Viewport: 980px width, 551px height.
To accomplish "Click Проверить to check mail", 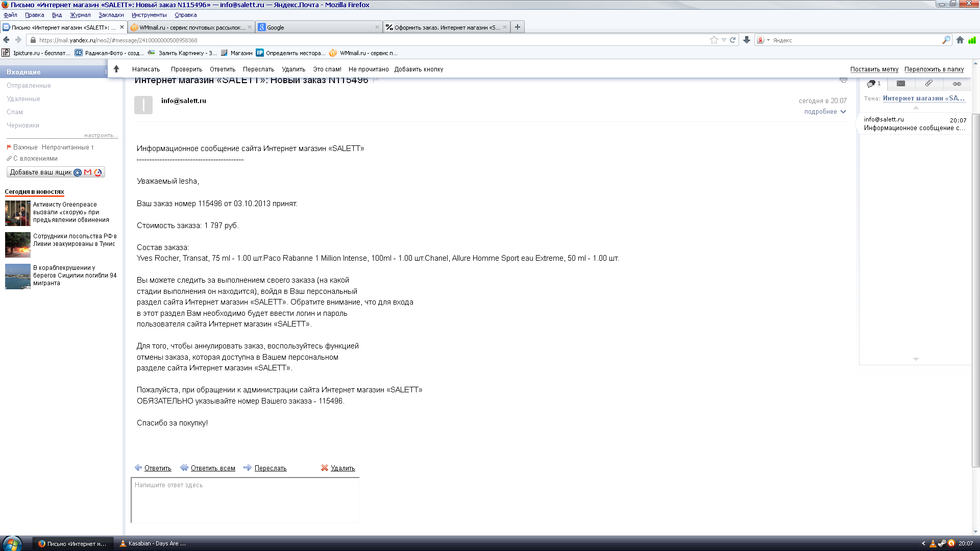I will tap(186, 69).
